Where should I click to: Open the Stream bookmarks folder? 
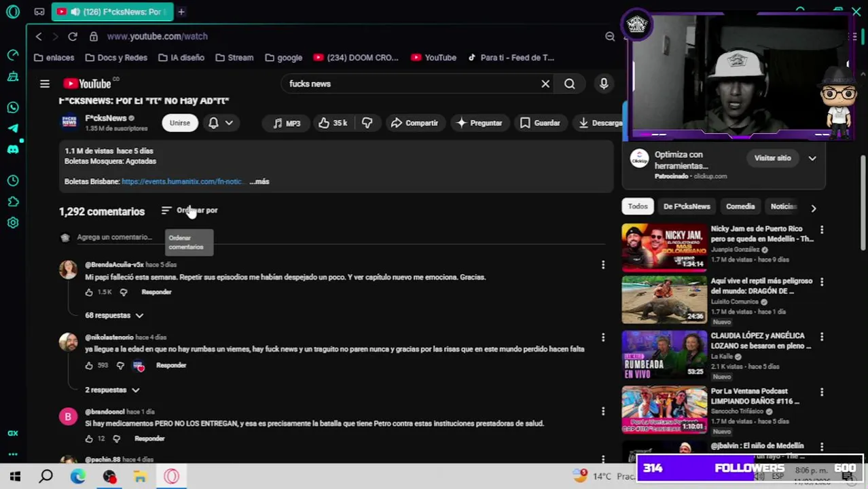(x=233, y=58)
